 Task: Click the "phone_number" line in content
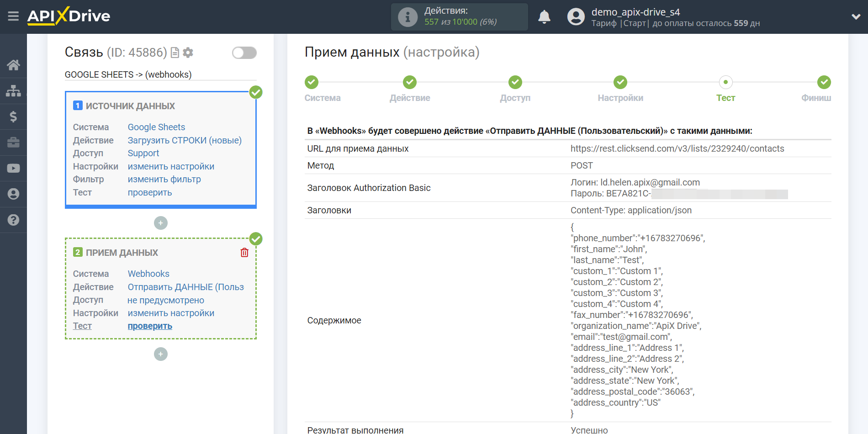tap(638, 238)
